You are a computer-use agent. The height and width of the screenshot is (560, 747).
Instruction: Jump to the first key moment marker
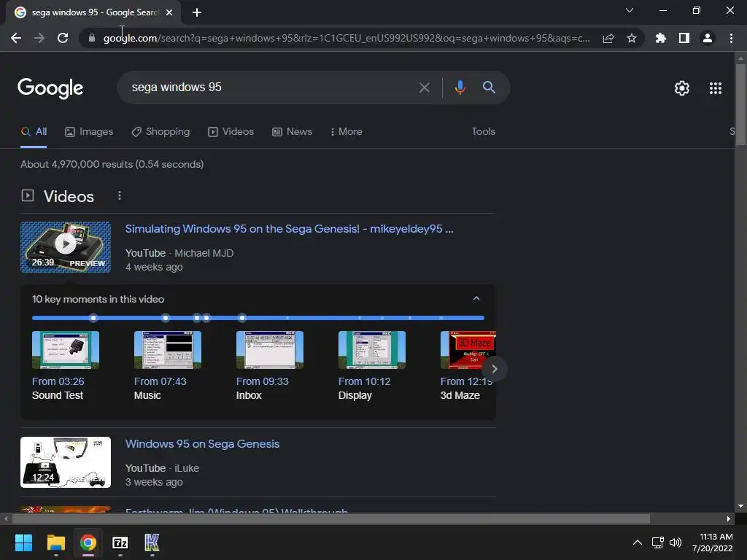[x=93, y=318]
